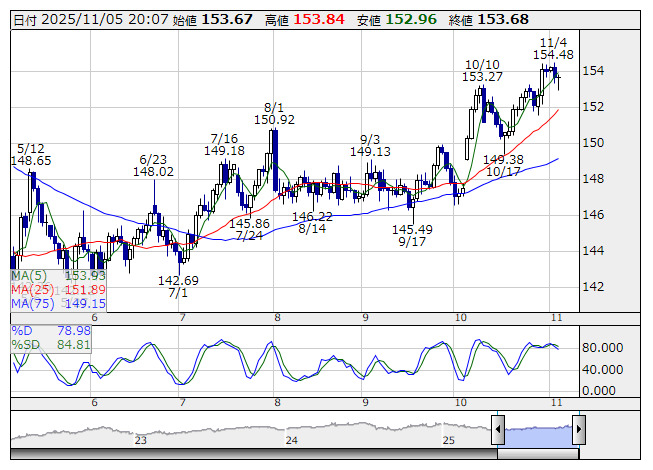Click the year 23 marker in the overview
Viewport: 653px width, 470px height.
click(x=142, y=440)
